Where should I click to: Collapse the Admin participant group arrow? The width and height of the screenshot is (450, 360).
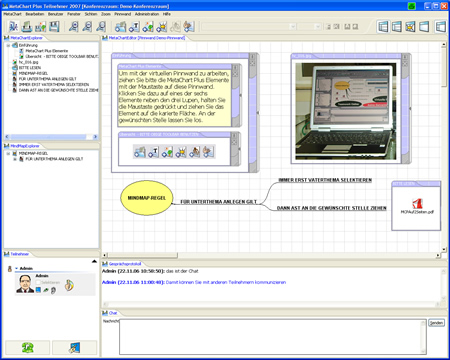tap(16, 268)
